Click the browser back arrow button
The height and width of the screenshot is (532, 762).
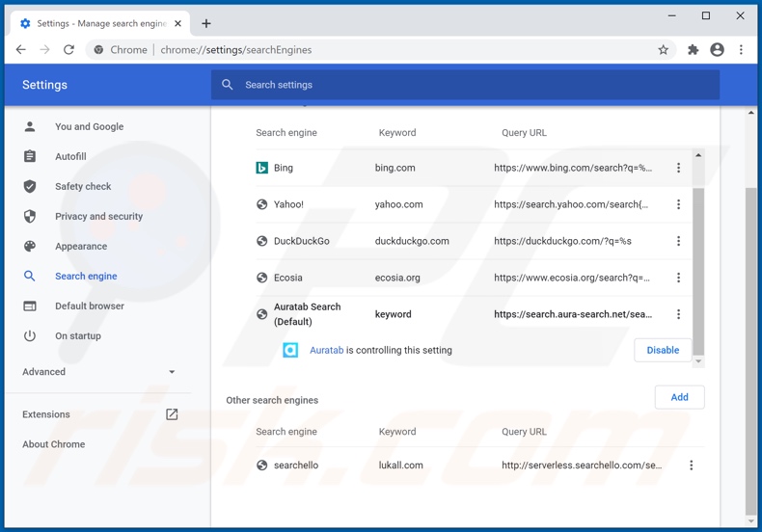[x=21, y=50]
